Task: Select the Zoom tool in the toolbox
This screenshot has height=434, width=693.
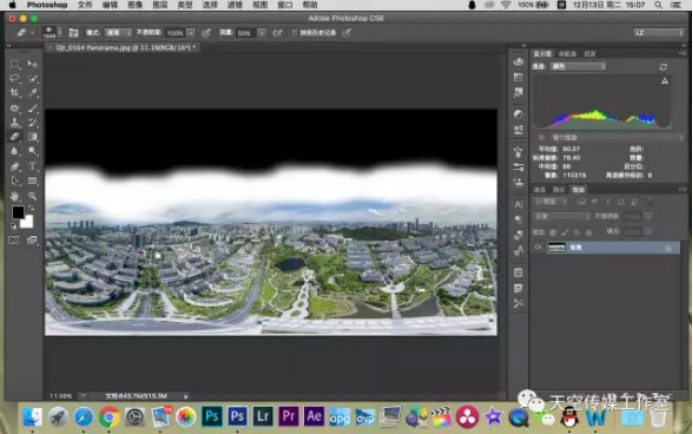Action: [33, 196]
